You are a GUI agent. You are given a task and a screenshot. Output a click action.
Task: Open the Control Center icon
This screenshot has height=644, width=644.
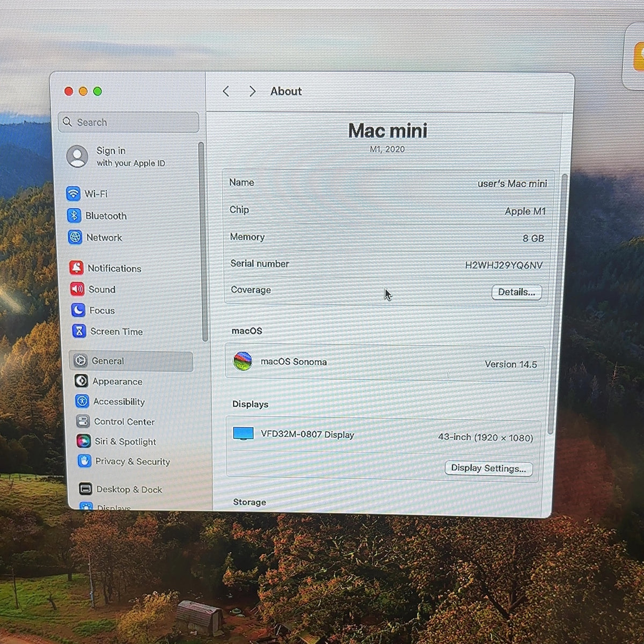pyautogui.click(x=83, y=421)
